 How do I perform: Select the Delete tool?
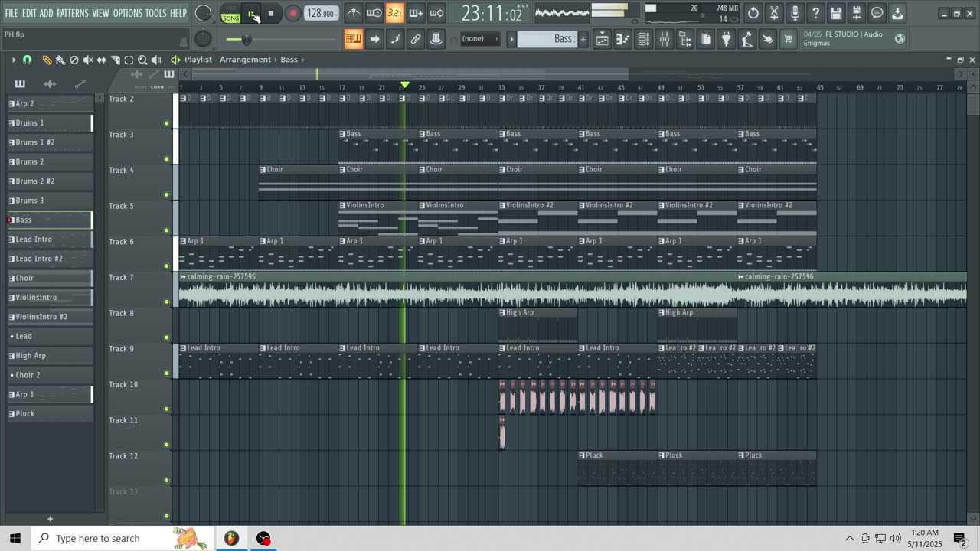pyautogui.click(x=74, y=60)
